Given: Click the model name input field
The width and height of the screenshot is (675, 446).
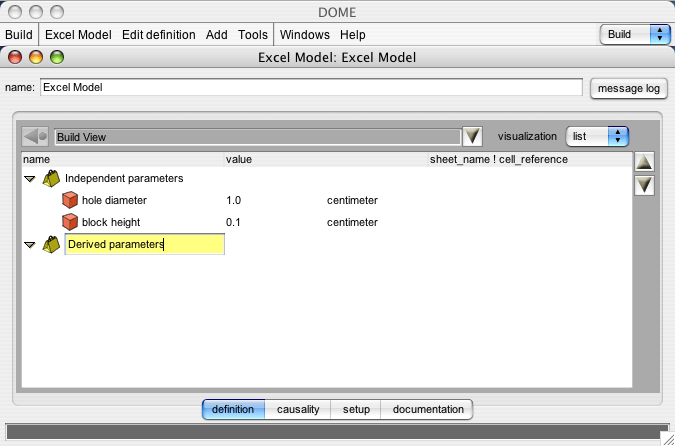Looking at the screenshot, I should [x=311, y=87].
